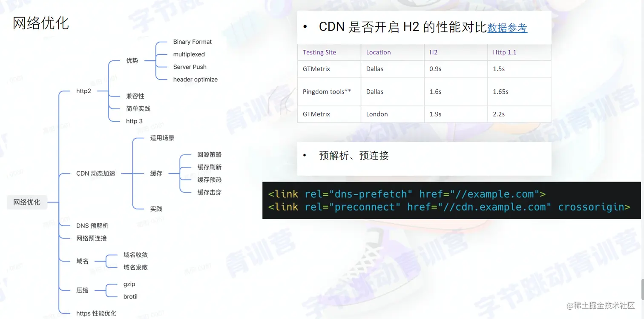Open the 数据参考 hyperlink
The width and height of the screenshot is (644, 319).
pyautogui.click(x=507, y=28)
